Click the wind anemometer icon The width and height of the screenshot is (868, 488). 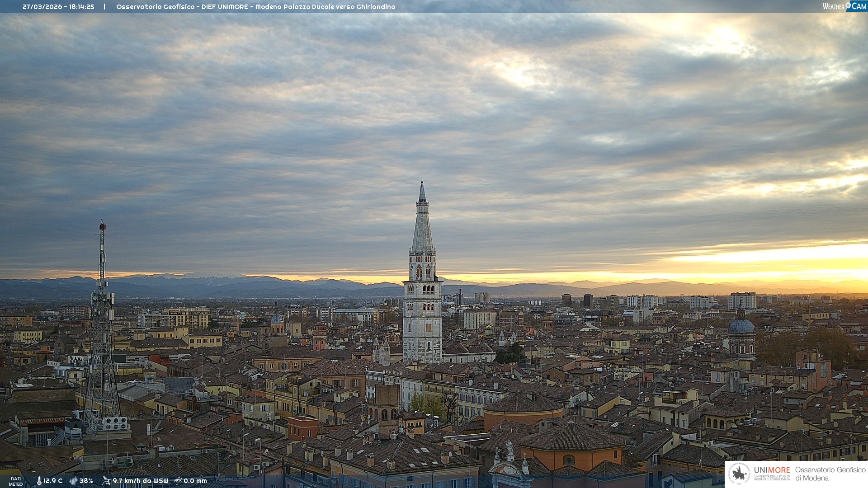pos(106,481)
